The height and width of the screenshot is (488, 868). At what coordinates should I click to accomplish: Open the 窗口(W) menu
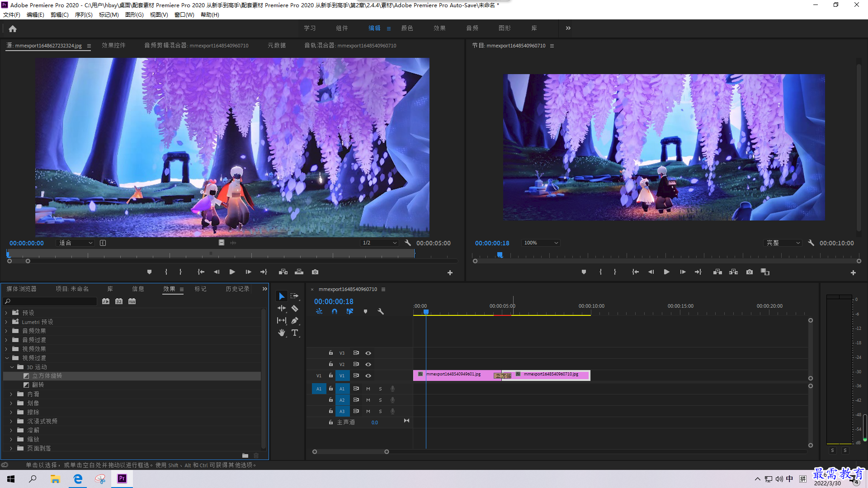coord(184,14)
